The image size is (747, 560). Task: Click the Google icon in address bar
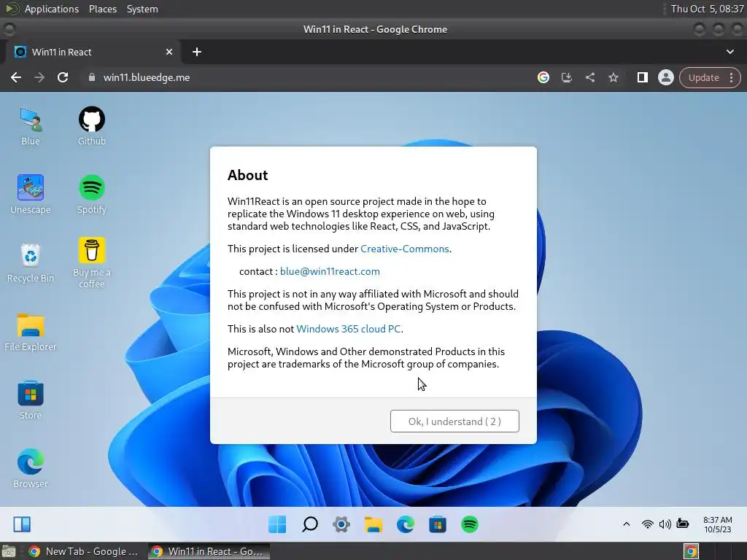click(x=543, y=77)
